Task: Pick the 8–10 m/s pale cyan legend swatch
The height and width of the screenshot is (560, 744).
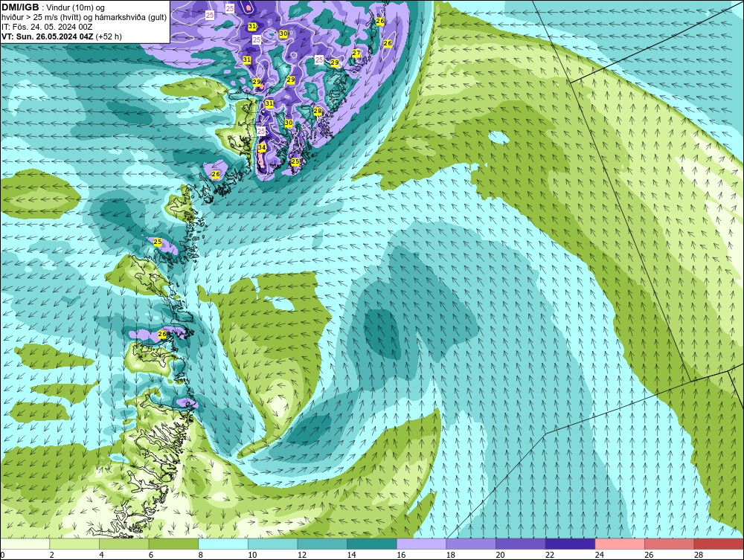Action: point(223,544)
